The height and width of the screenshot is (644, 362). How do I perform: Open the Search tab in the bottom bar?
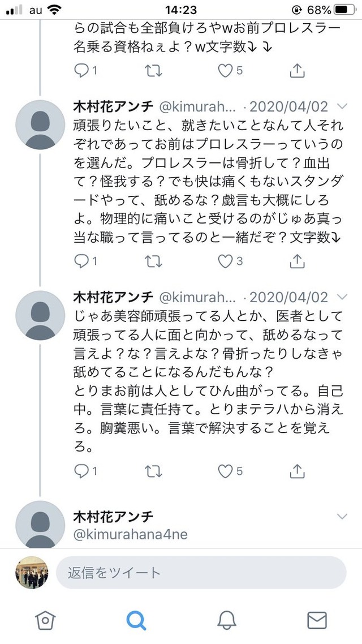tap(136, 620)
